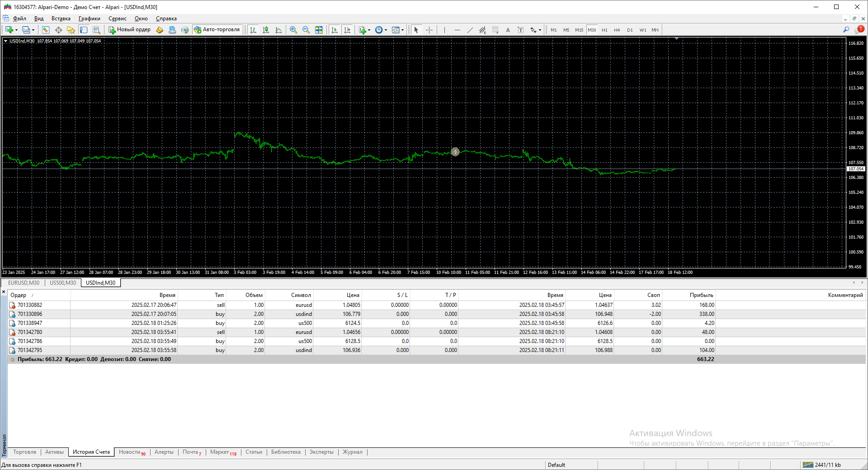Open the new chart dropdown arrow
Screen dimensions: 868x470
pyautogui.click(x=17, y=30)
